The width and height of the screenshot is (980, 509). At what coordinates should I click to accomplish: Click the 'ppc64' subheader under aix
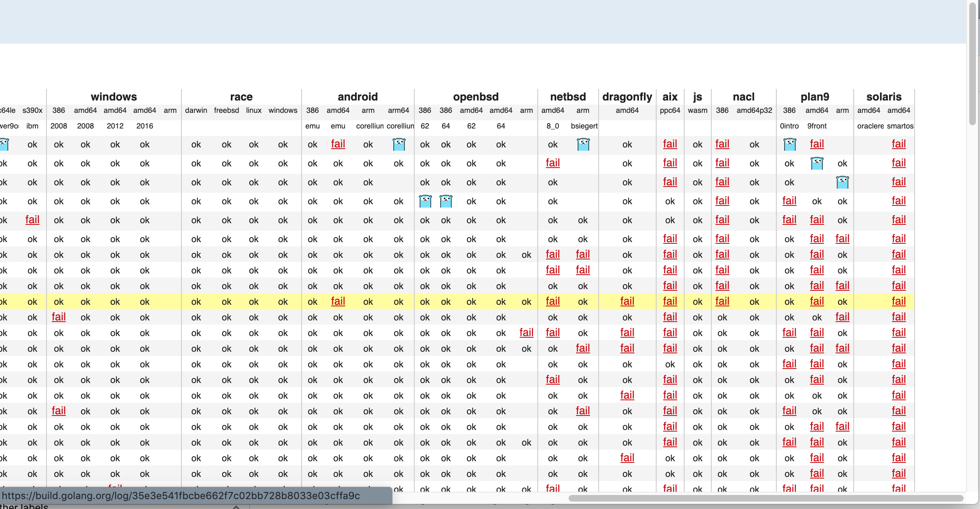coord(670,110)
